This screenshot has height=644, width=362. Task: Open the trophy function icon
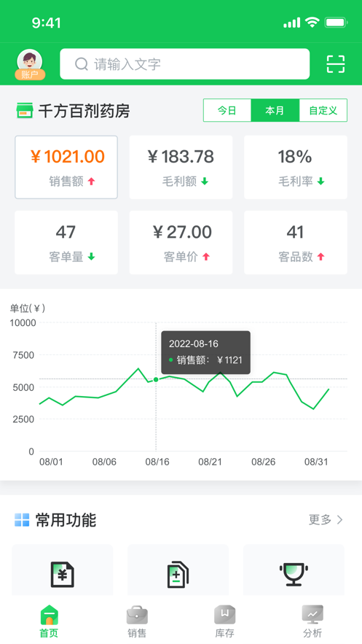click(294, 574)
